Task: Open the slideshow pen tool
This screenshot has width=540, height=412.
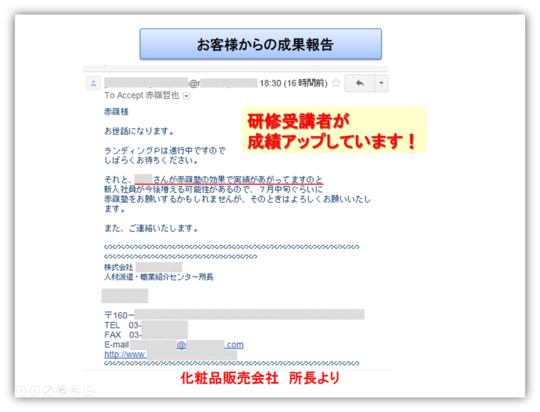Action: 48,390
